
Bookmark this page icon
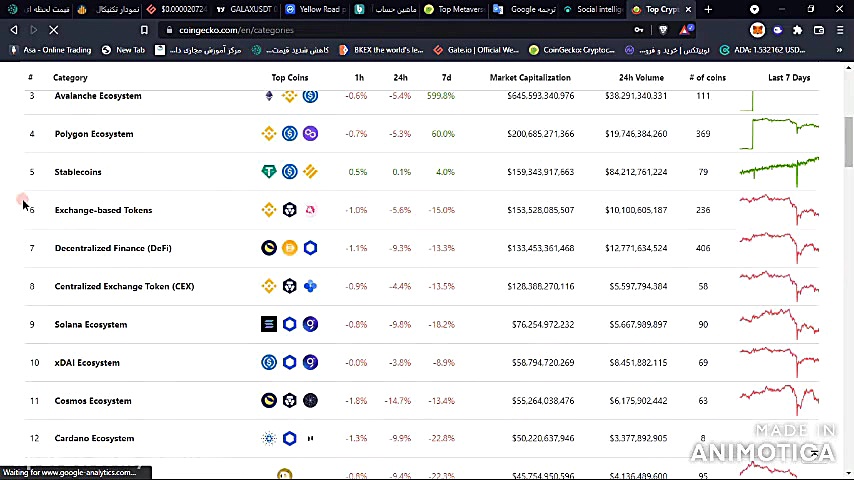(144, 30)
